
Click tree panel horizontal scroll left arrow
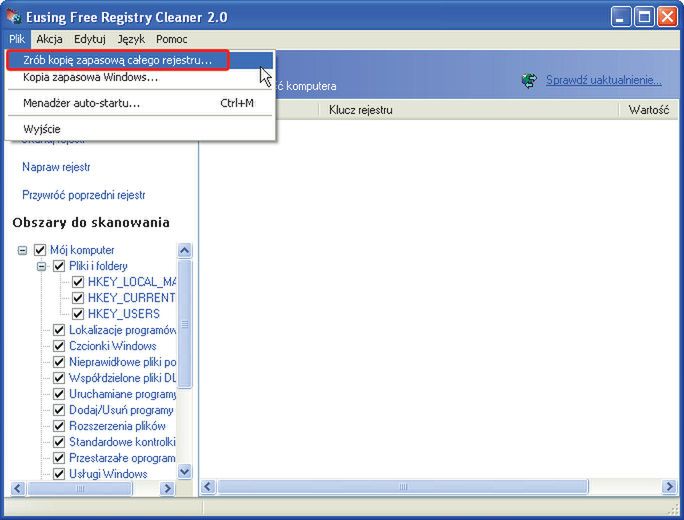tap(17, 488)
